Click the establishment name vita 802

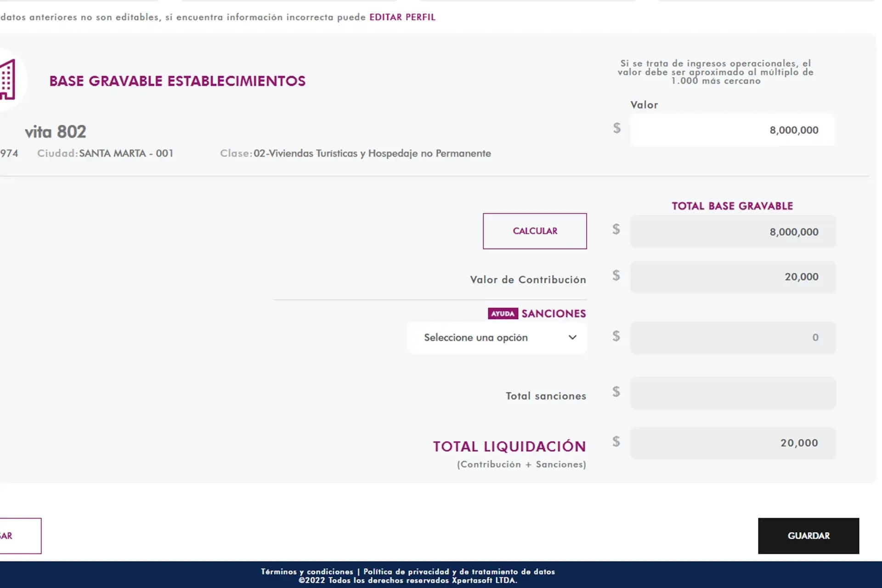(55, 132)
